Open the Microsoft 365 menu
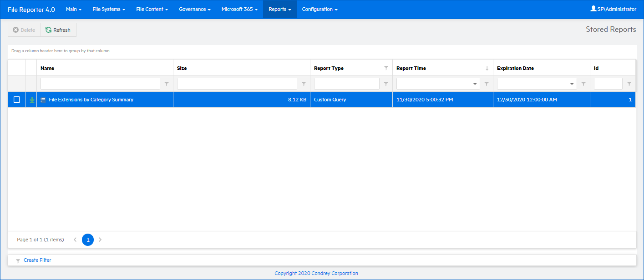The width and height of the screenshot is (644, 280). [x=239, y=9]
